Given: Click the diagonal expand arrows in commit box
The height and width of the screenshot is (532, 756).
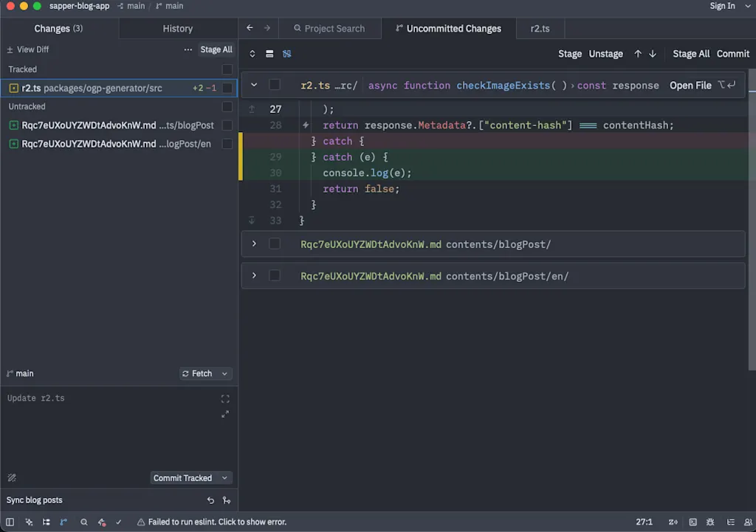Looking at the screenshot, I should tap(225, 415).
